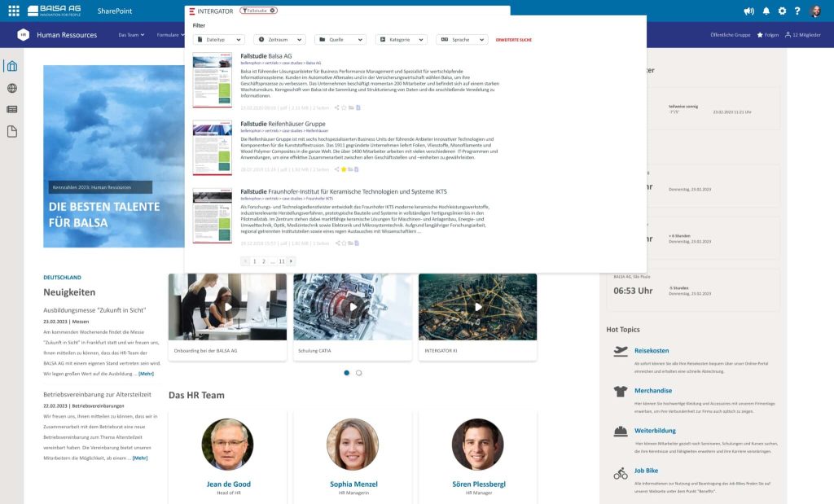834x504 pixels.
Task: Click thumbnail of Reifenhäuser case study
Action: pos(213,148)
